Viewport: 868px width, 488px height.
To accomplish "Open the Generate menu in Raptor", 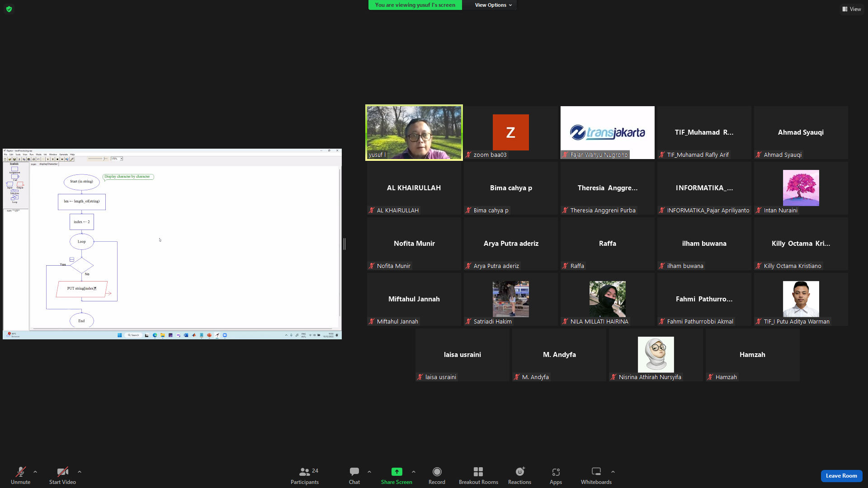I will [x=64, y=155].
